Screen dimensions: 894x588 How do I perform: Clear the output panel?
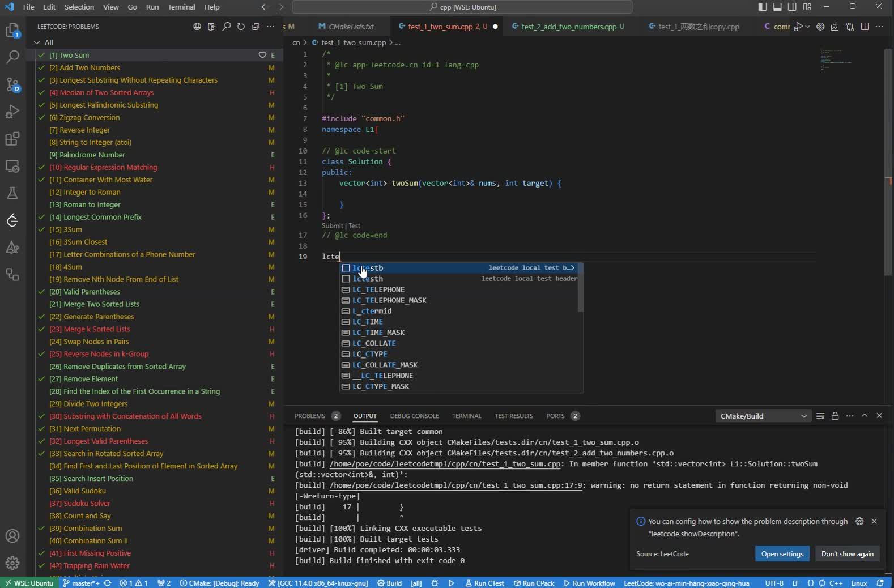tap(820, 416)
